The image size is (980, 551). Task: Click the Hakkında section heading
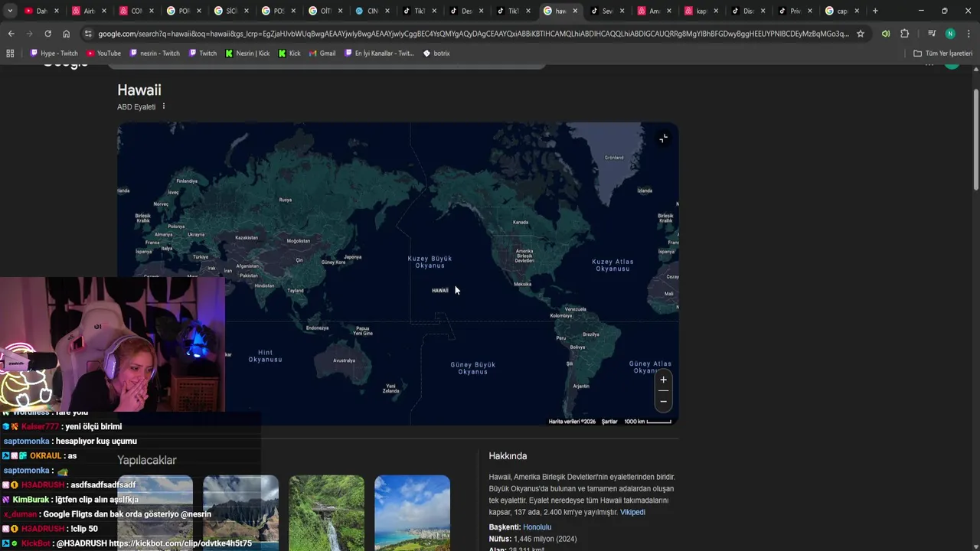pyautogui.click(x=508, y=456)
